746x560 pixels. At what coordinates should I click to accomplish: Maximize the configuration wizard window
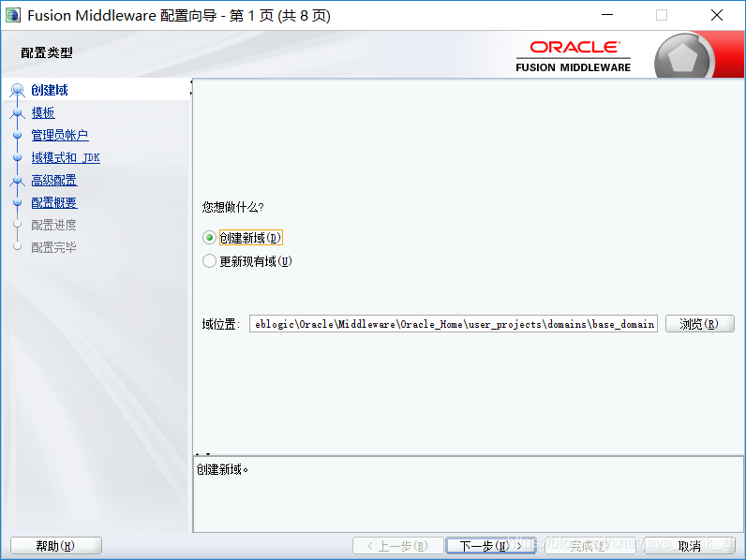click(x=662, y=15)
